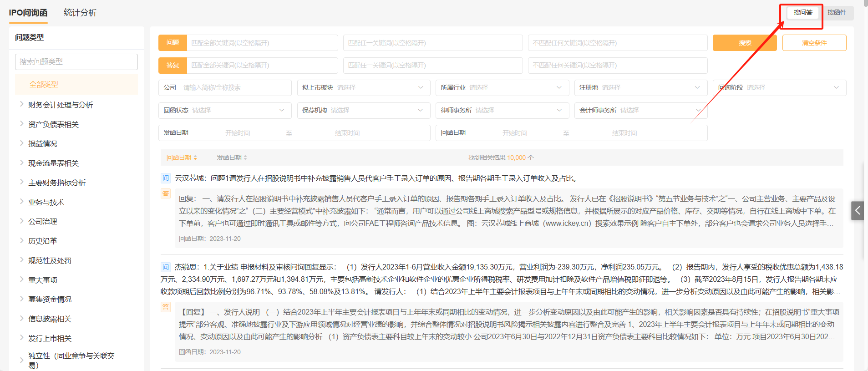Expand the 重大事项 category arrow

pyautogui.click(x=21, y=280)
